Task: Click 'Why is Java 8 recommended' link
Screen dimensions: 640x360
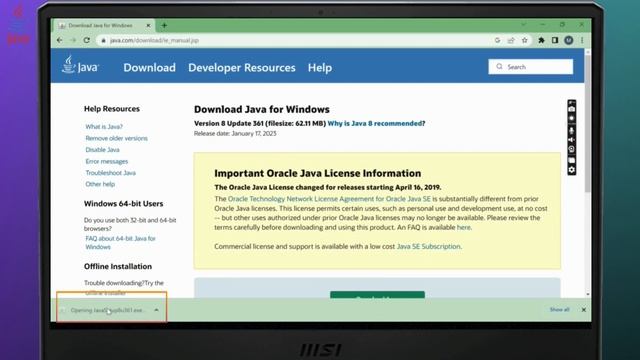Action: (x=375, y=123)
